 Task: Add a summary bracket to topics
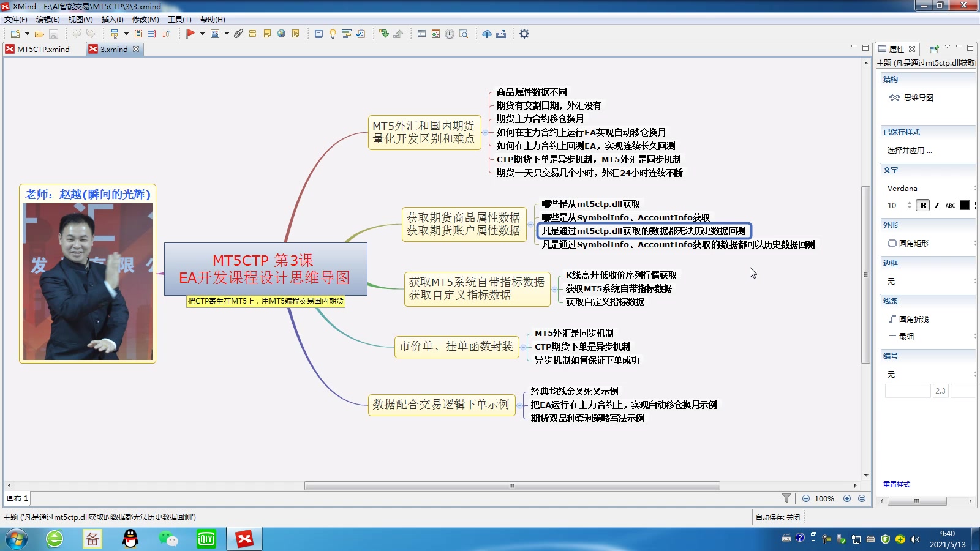[x=153, y=34]
